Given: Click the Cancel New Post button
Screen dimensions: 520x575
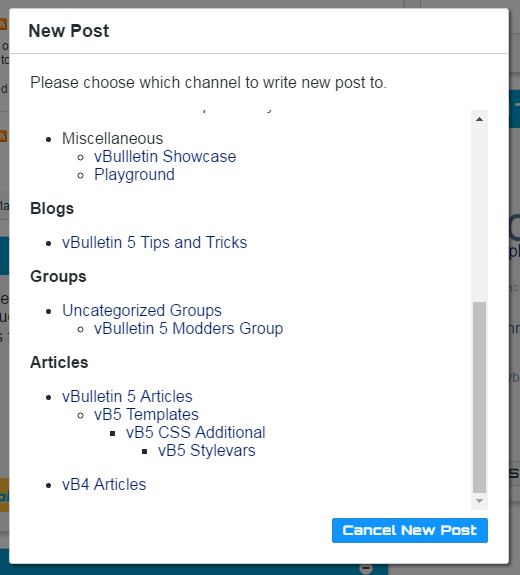Looking at the screenshot, I should [x=410, y=530].
